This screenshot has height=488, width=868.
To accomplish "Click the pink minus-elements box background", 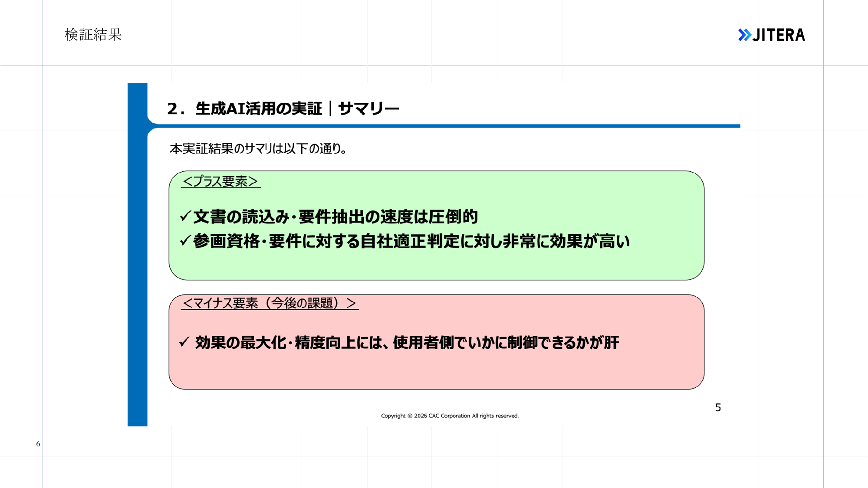I will [x=436, y=369].
